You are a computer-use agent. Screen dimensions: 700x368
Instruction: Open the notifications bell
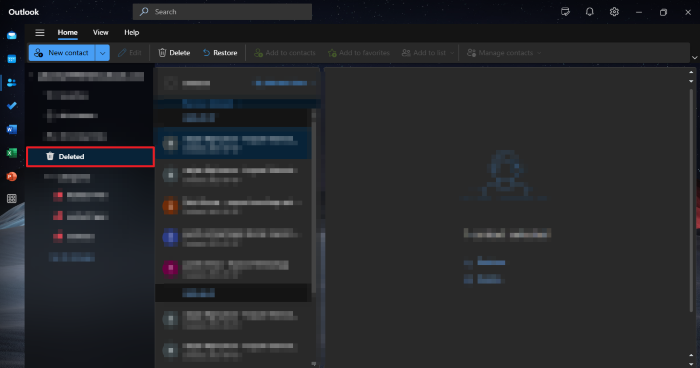tap(590, 12)
